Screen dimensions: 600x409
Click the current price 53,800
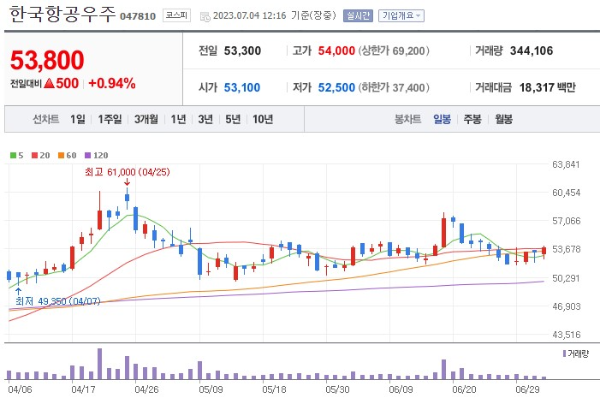click(47, 60)
